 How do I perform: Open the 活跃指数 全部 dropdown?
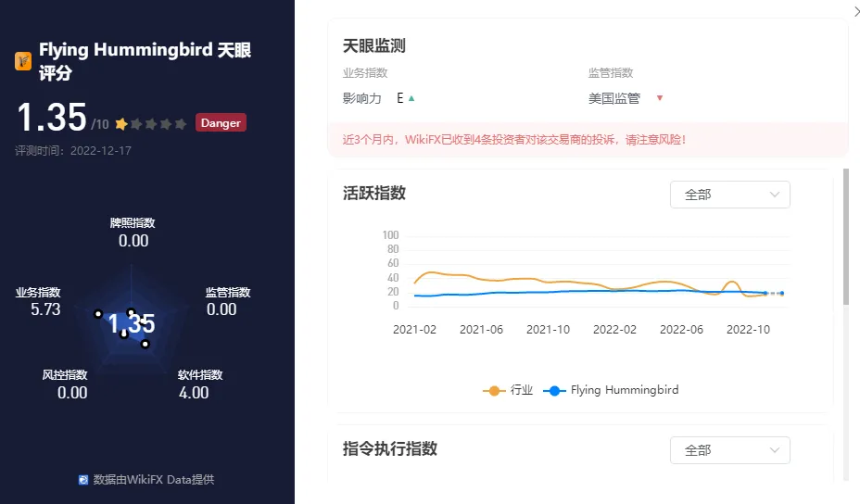click(x=730, y=195)
